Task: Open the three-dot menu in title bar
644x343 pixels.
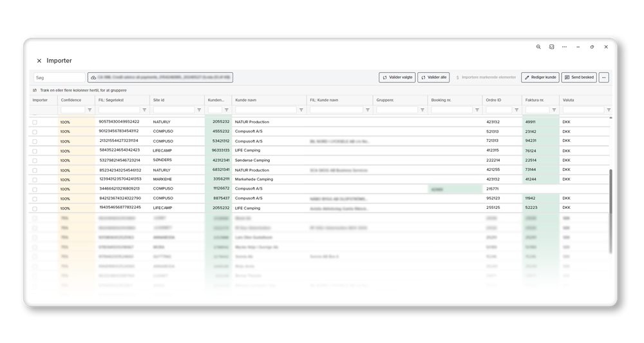Action: click(x=564, y=47)
